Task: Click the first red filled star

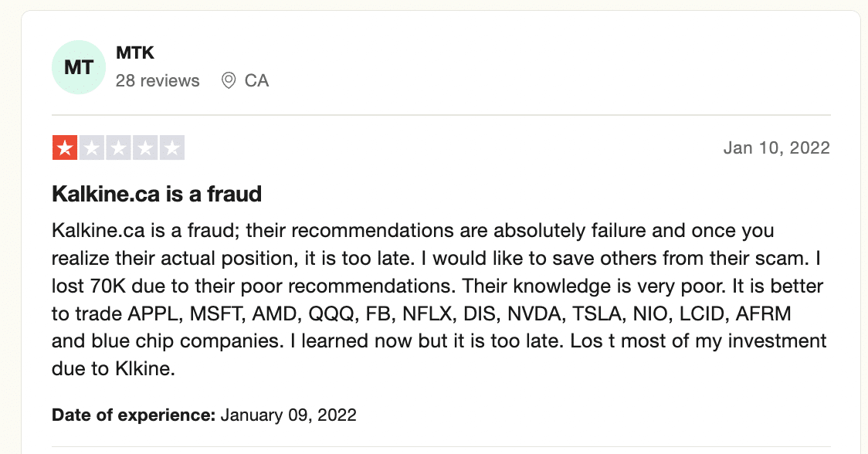Action: tap(65, 147)
